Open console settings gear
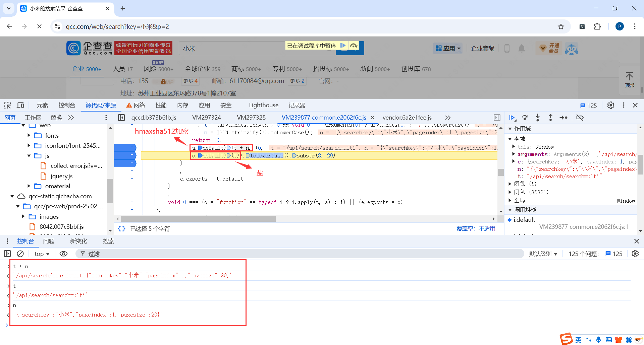Screen dimensions: 644x345 [635, 254]
